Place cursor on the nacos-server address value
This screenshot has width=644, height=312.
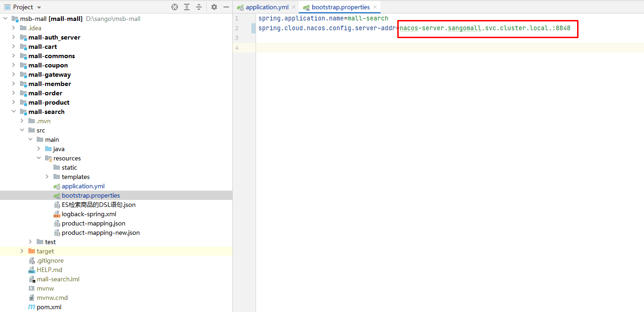pos(485,28)
